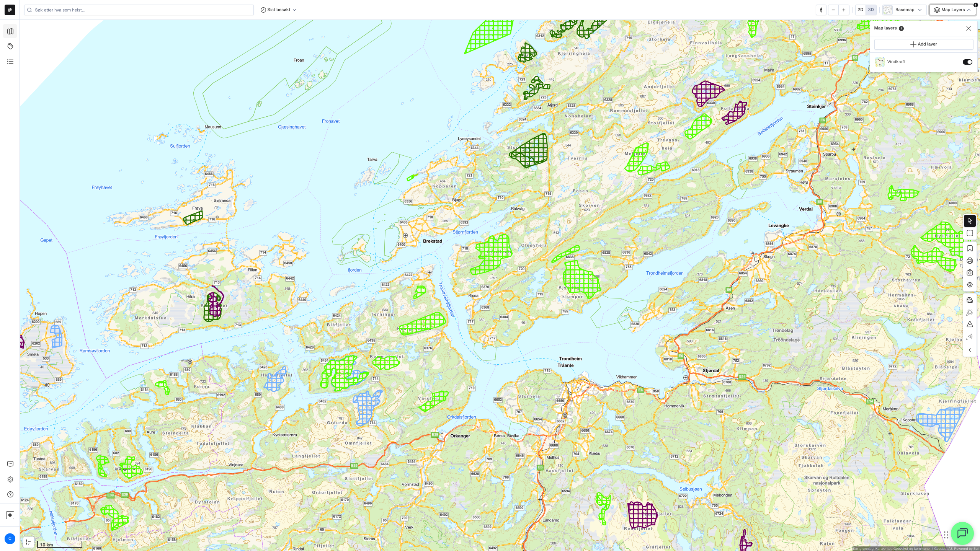
Task: Click the Stjørdal town label on map
Action: coord(711,371)
